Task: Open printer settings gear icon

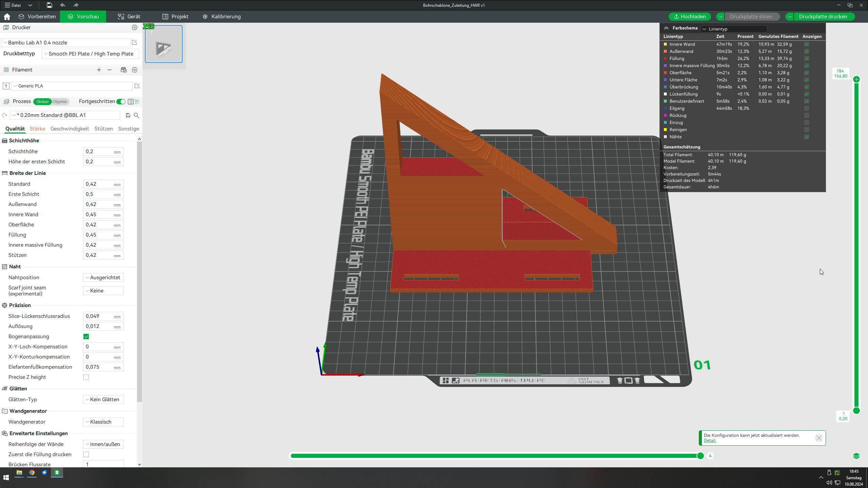Action: click(135, 27)
